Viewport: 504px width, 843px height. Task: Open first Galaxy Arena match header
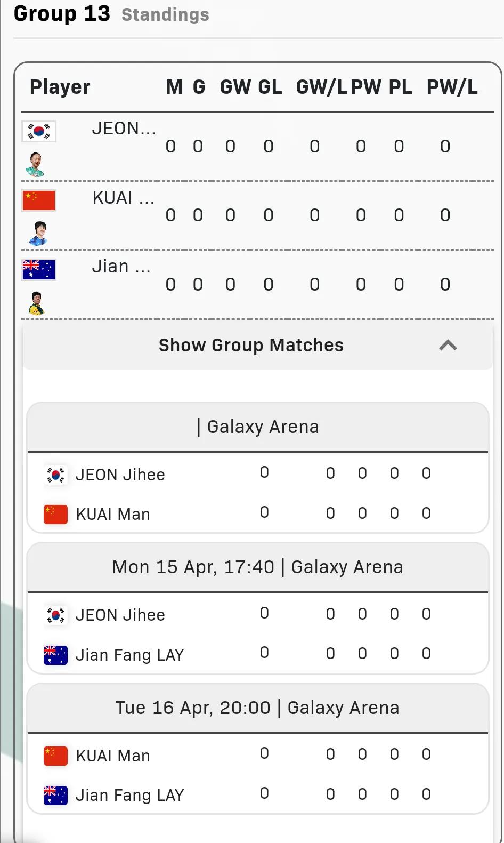(x=258, y=427)
